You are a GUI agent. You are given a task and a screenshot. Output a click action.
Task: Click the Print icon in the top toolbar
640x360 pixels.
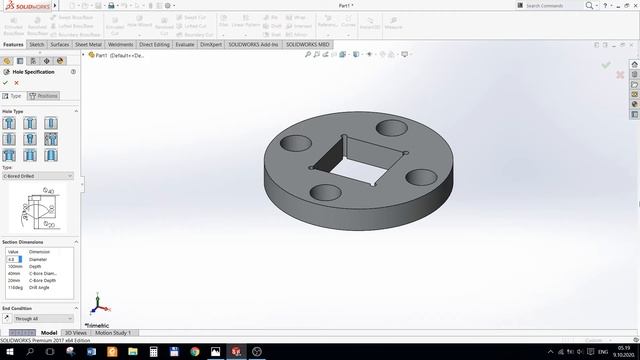point(111,6)
